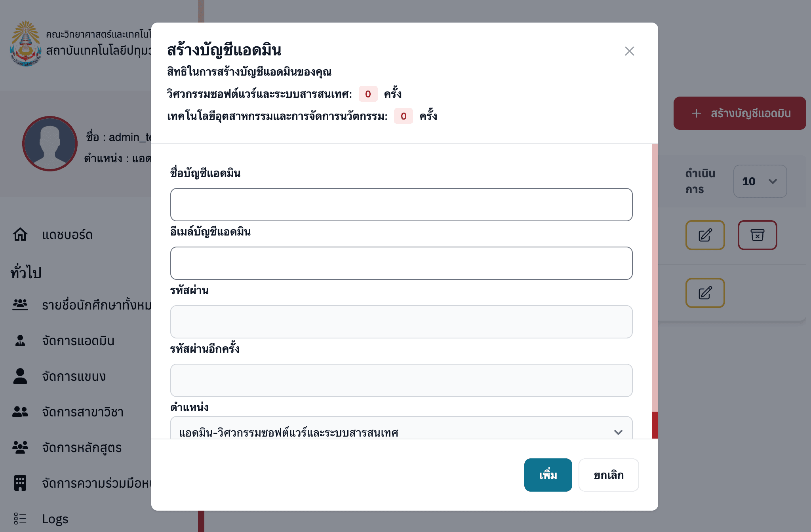Image resolution: width=811 pixels, height=532 pixels.
Task: Click the list icon beside Logs
Action: tap(20, 519)
